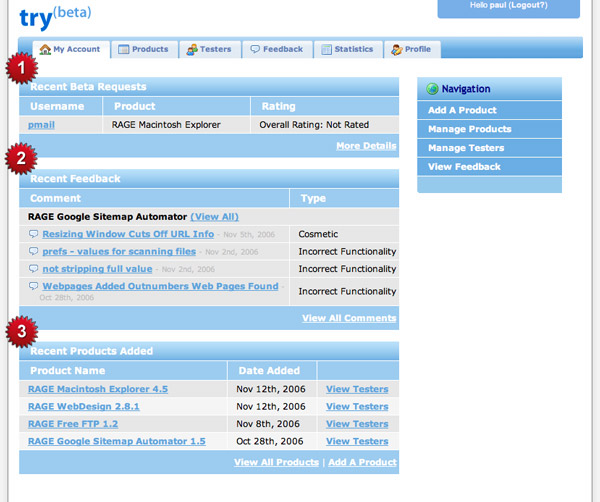Select View Feedback in Navigation panel
The width and height of the screenshot is (600, 502).
[x=489, y=166]
